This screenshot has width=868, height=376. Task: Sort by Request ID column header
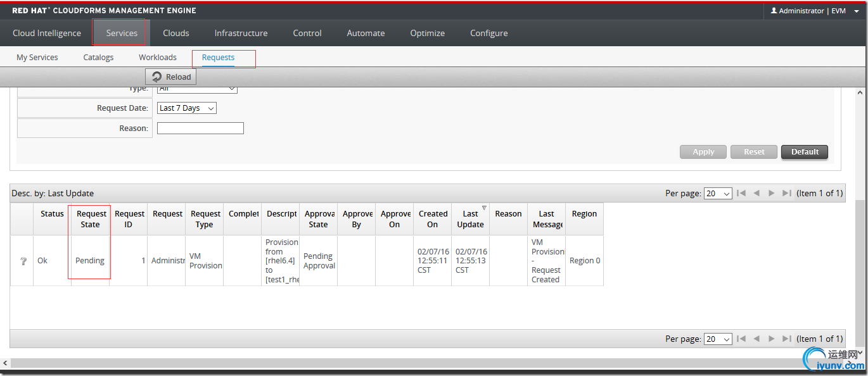pos(129,219)
